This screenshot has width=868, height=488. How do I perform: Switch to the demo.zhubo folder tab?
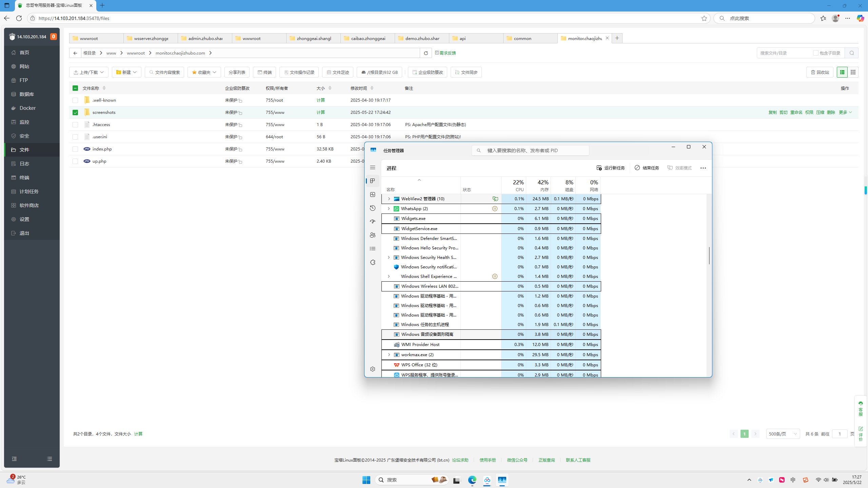pyautogui.click(x=422, y=38)
